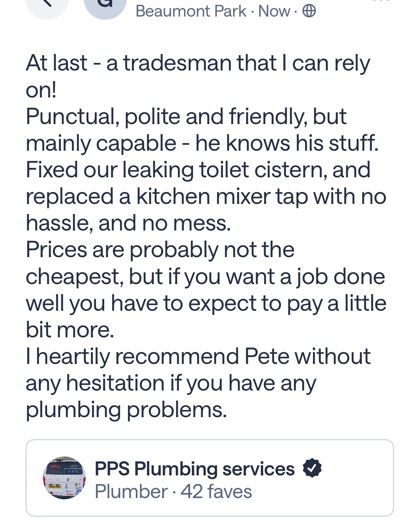
Task: Tap the Beaumont Park neighbourhood label
Action: coord(191,12)
